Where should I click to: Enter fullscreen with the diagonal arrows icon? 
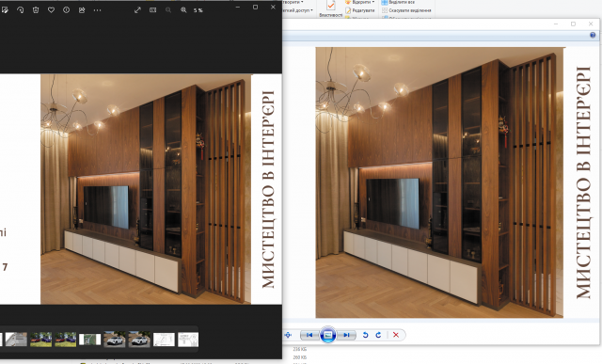tap(137, 10)
